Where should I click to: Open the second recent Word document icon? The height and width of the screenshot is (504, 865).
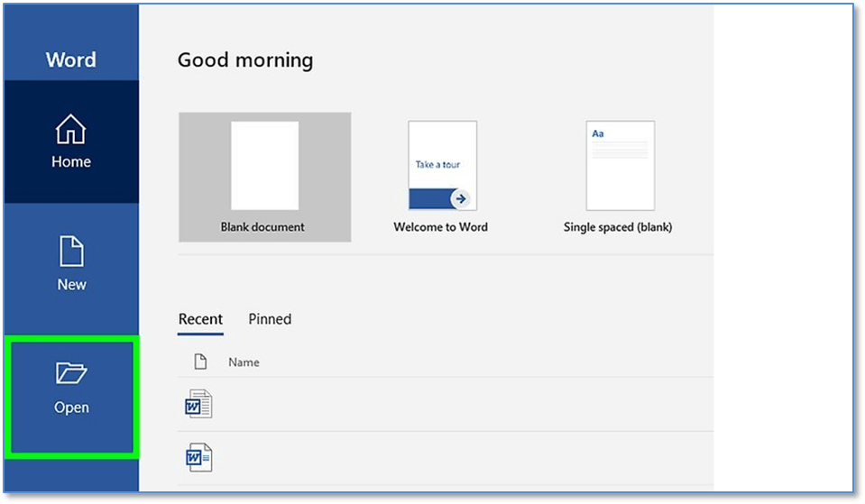click(198, 458)
